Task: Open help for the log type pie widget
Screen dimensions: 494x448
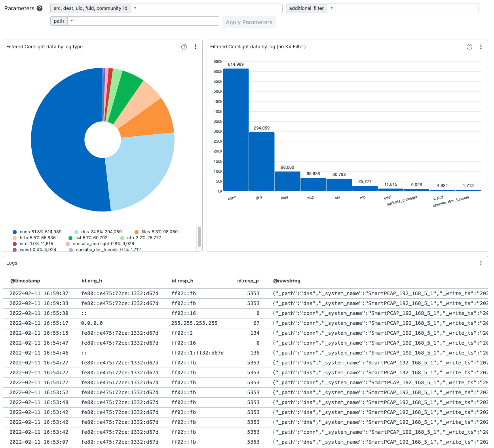Action: pos(184,47)
